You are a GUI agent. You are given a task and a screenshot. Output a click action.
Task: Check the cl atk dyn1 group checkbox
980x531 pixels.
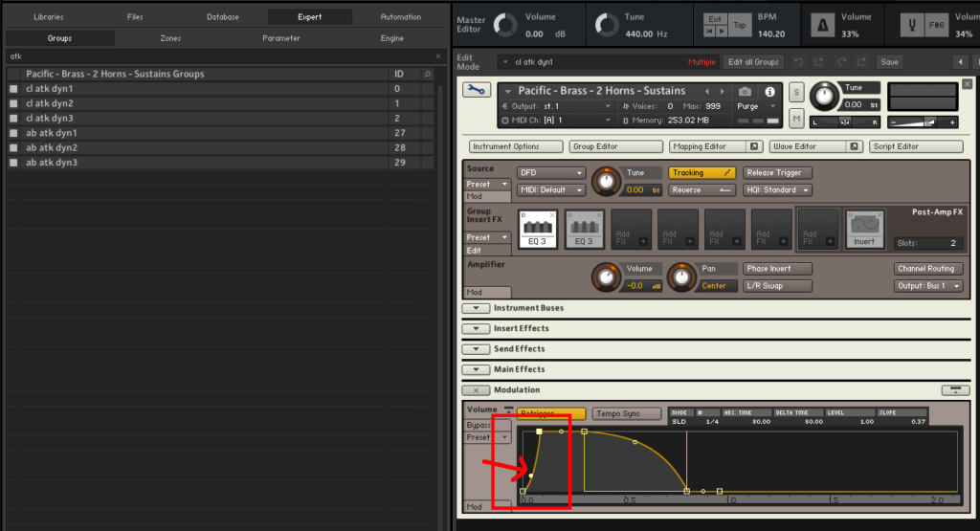[x=13, y=89]
